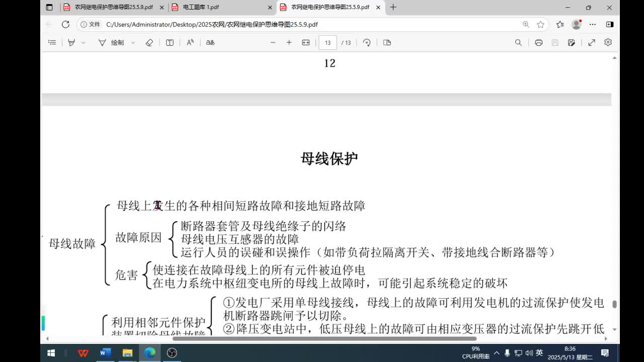Open OBS Studio from taskbar

(x=172, y=353)
